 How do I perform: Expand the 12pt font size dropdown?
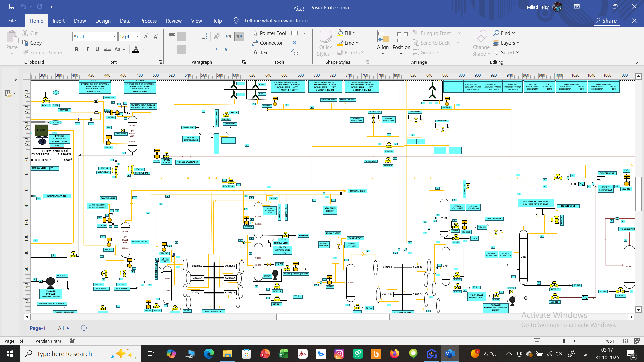click(137, 36)
